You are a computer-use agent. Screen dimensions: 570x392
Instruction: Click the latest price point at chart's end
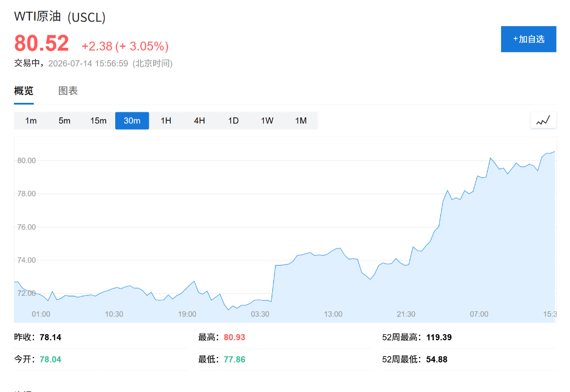pyautogui.click(x=554, y=152)
